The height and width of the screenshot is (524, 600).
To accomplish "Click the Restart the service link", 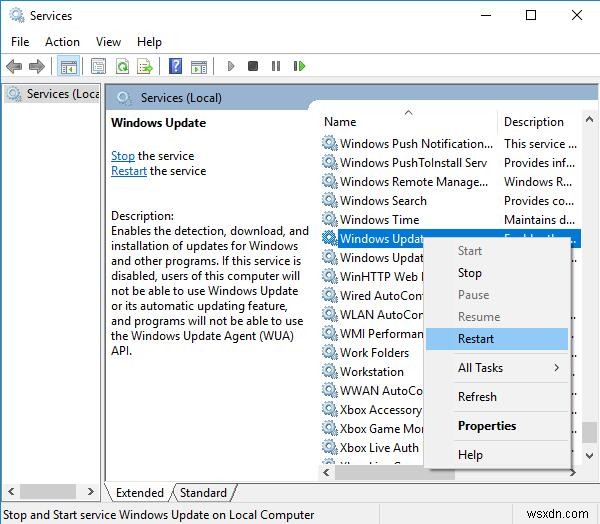I will (x=129, y=171).
